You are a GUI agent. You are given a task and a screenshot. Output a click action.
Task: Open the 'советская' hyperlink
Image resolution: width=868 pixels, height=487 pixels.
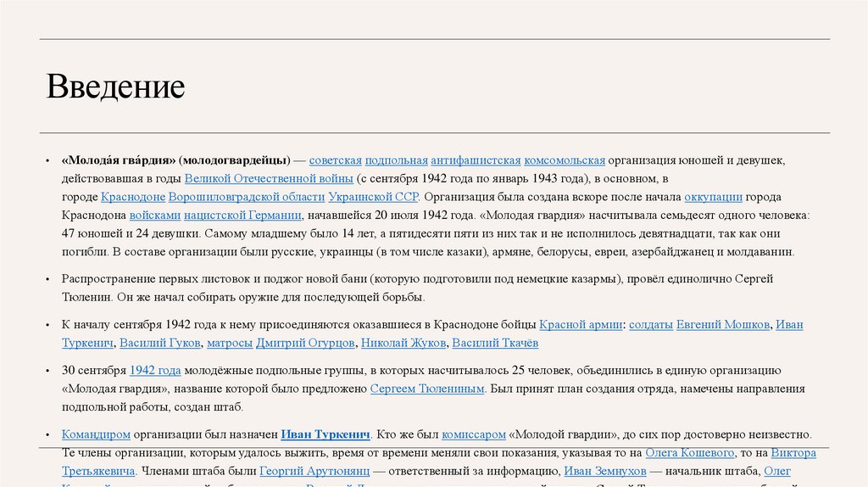pyautogui.click(x=335, y=160)
